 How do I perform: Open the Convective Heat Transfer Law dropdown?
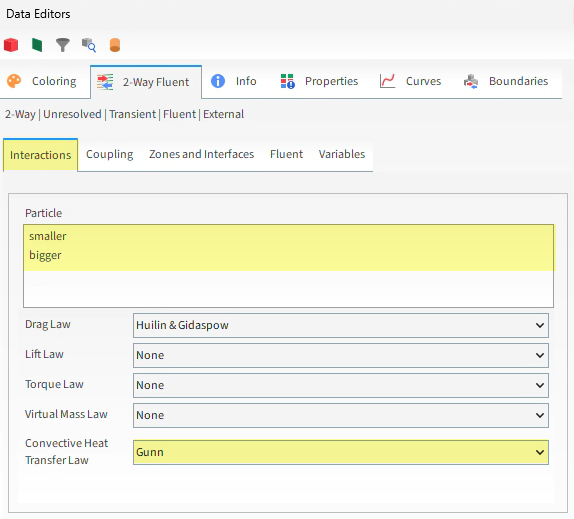(341, 452)
